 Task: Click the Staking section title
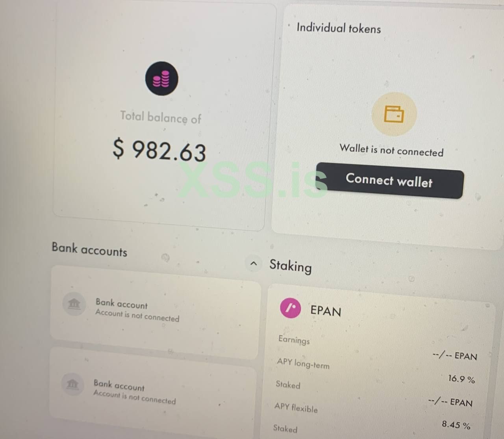[x=291, y=266]
